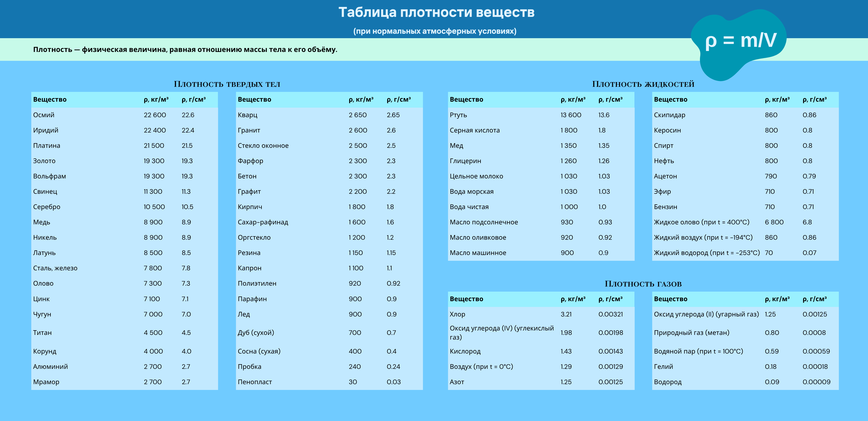Click the ρ, кг/м³ header in liquids table
The image size is (868, 421).
(x=572, y=99)
